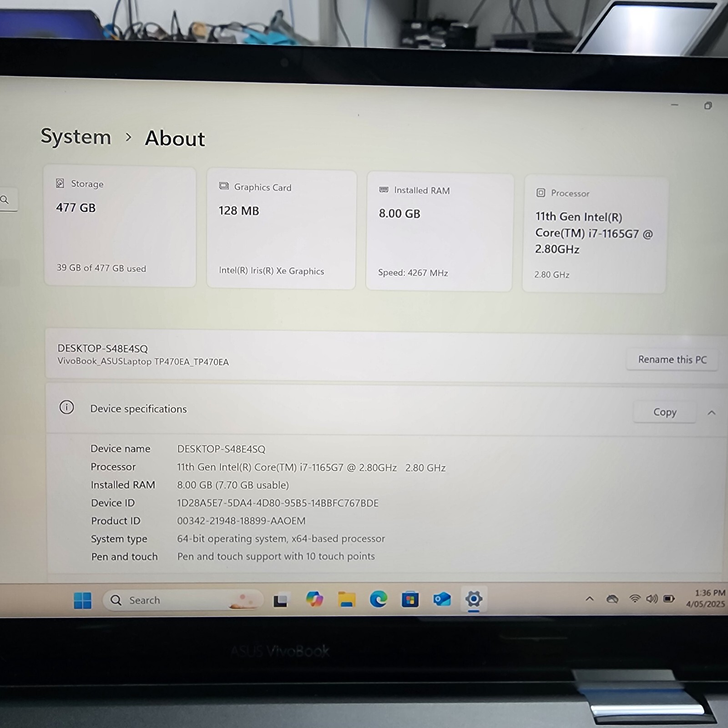Select the Product ID value 00342-21948-18899-AAOEM
This screenshot has width=728, height=728.
[241, 521]
